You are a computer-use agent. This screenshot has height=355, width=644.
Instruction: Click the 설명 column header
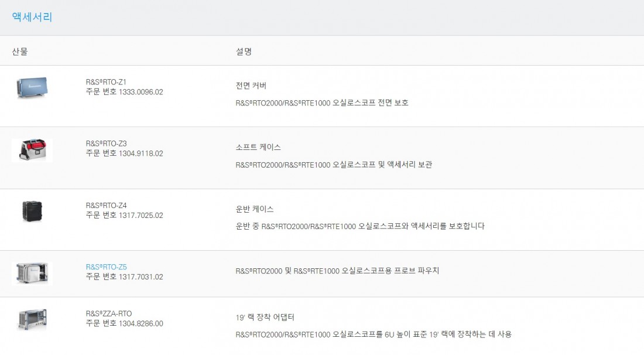pos(244,52)
